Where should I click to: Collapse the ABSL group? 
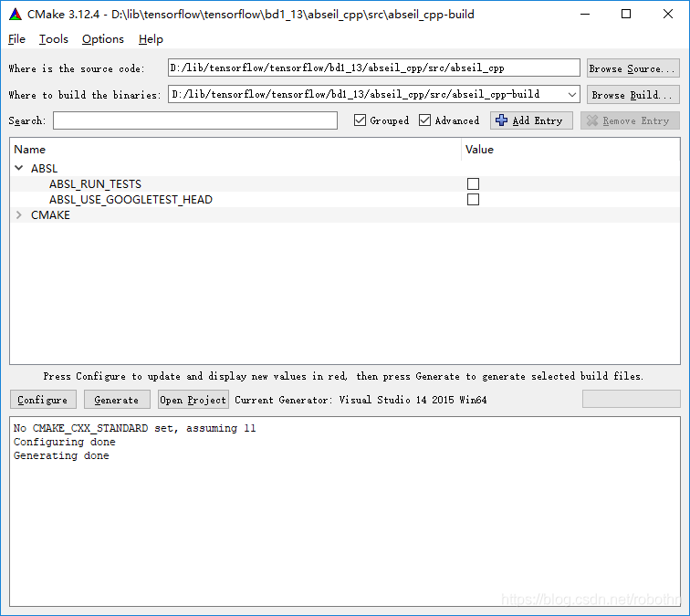[19, 168]
